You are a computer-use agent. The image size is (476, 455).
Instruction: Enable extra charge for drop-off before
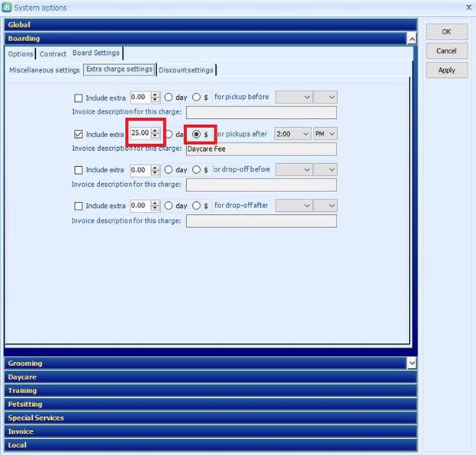79,170
